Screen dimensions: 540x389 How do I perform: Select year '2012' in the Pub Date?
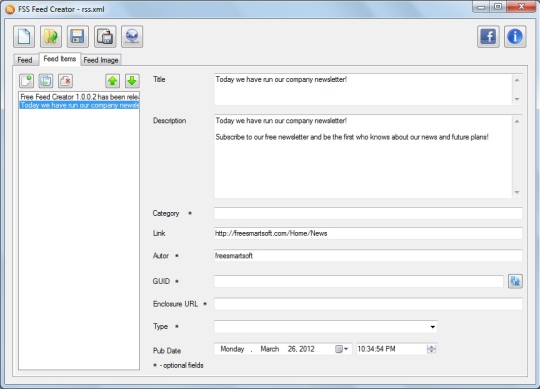point(306,349)
